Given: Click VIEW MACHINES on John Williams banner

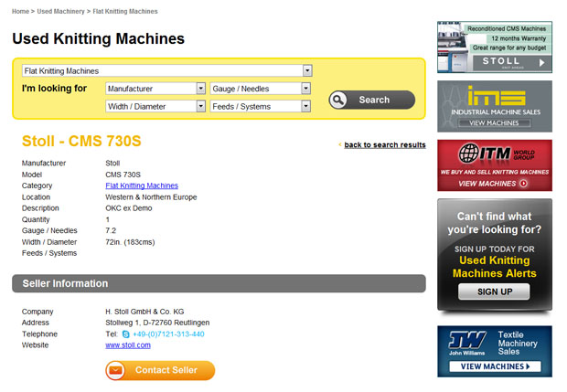Looking at the screenshot, I should [x=495, y=366].
